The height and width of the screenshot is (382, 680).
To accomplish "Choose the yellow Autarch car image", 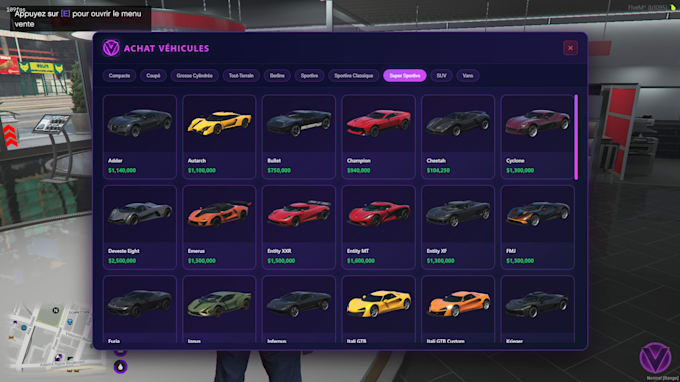I will point(219,124).
